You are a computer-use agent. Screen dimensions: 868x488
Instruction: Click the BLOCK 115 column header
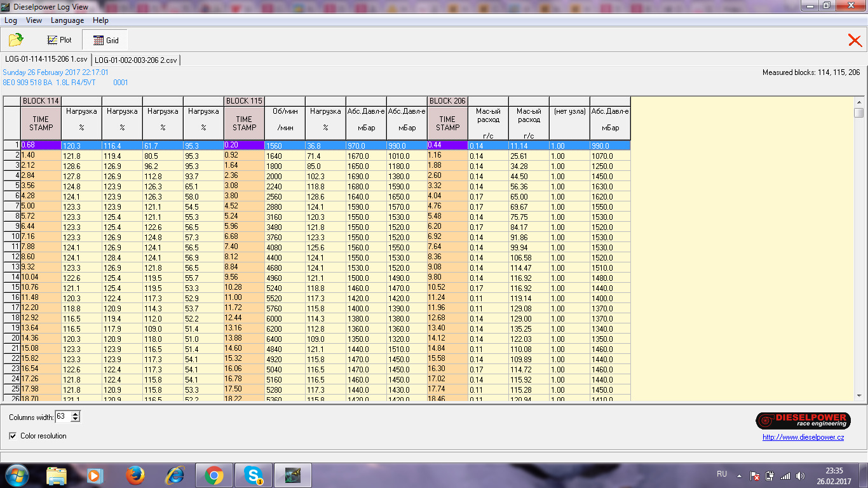pyautogui.click(x=244, y=101)
